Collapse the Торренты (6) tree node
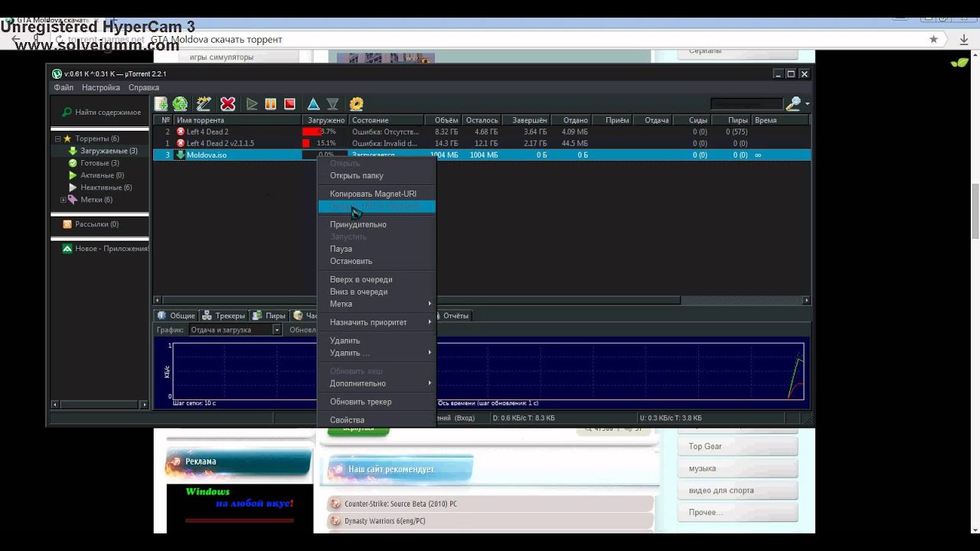This screenshot has height=551, width=980. pyautogui.click(x=57, y=139)
